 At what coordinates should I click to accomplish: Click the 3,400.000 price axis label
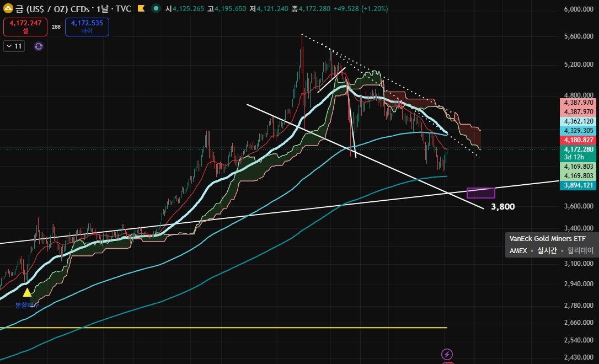coord(579,228)
